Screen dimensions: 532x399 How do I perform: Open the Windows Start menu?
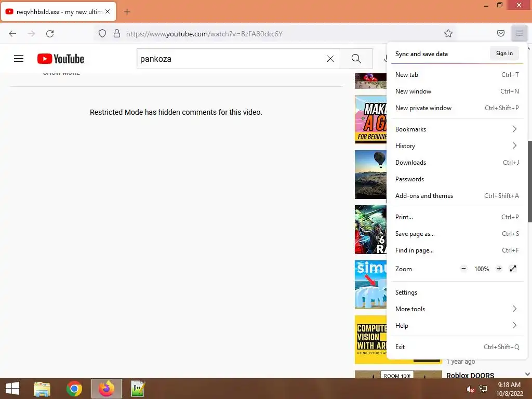pos(12,389)
